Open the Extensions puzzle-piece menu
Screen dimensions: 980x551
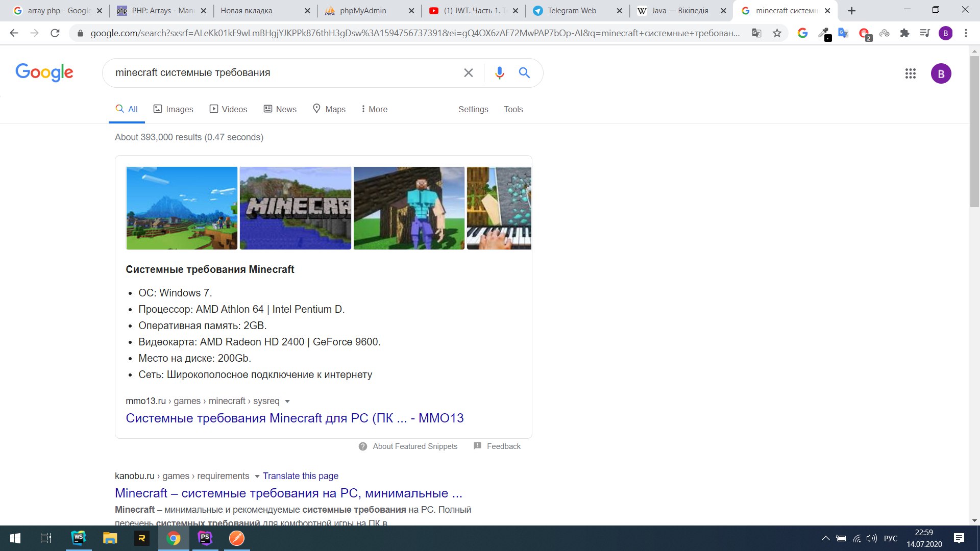pyautogui.click(x=904, y=33)
